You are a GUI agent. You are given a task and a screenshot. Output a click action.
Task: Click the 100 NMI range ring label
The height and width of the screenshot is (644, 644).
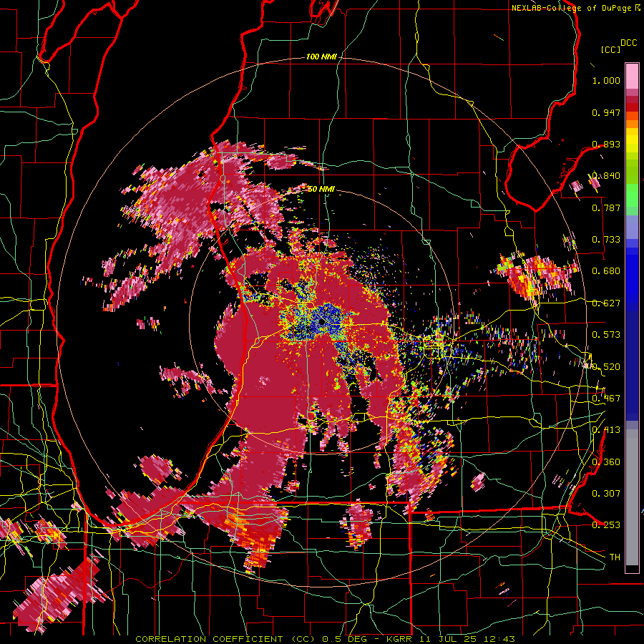(321, 57)
